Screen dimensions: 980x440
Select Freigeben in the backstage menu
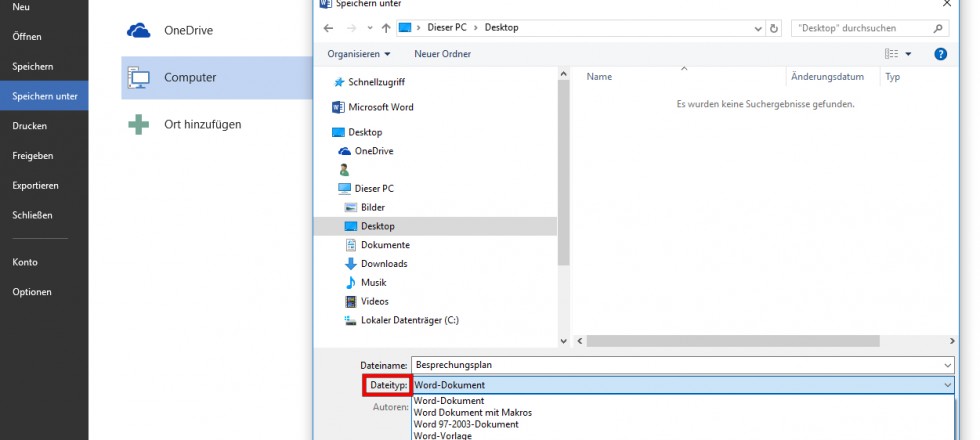point(44,156)
